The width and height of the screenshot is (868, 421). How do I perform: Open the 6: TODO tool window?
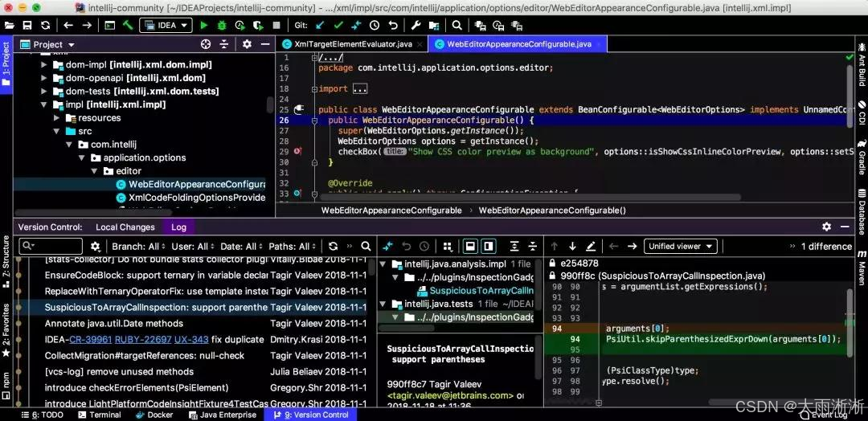click(x=42, y=415)
